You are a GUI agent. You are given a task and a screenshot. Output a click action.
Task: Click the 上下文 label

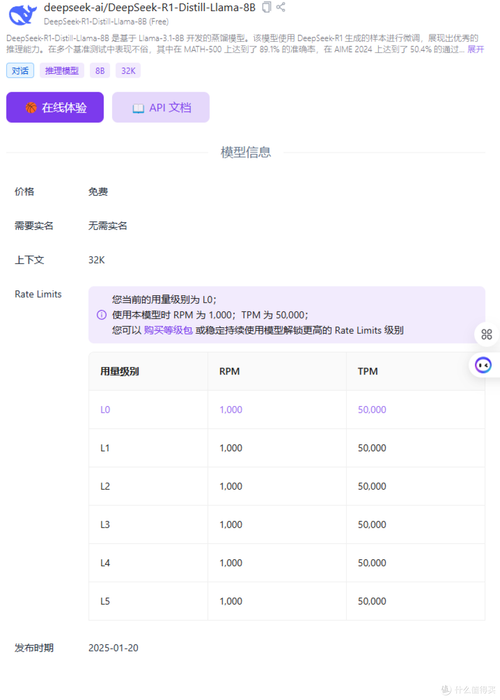tap(29, 260)
